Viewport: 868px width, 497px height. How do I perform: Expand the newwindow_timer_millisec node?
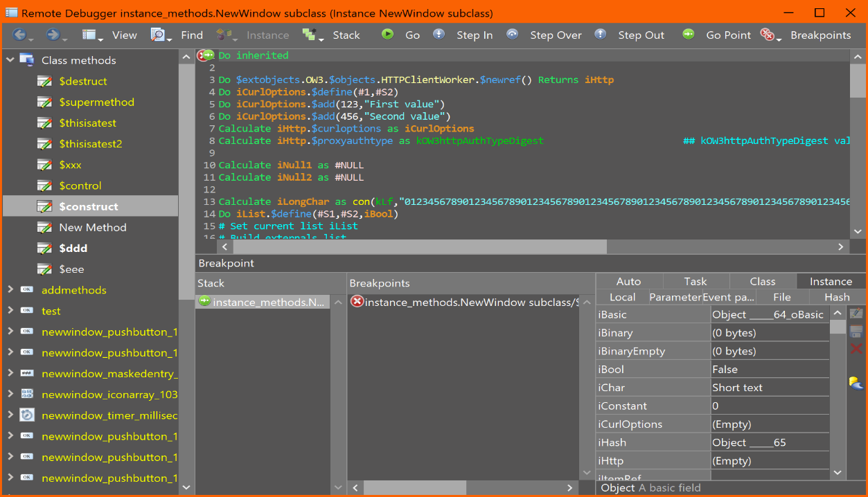pyautogui.click(x=10, y=415)
